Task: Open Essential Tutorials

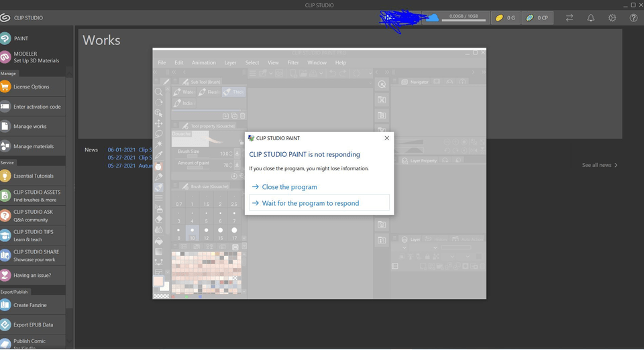Action: click(x=33, y=176)
